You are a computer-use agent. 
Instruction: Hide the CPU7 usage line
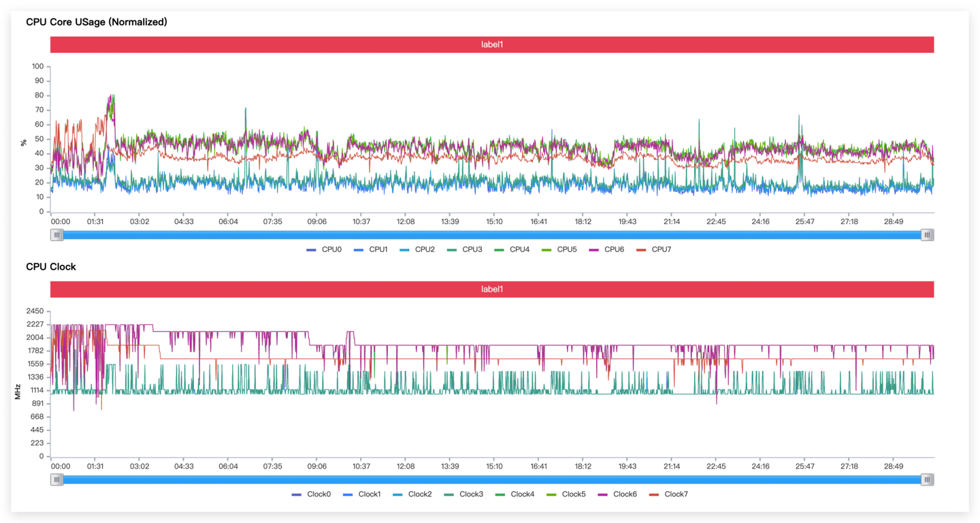[654, 249]
